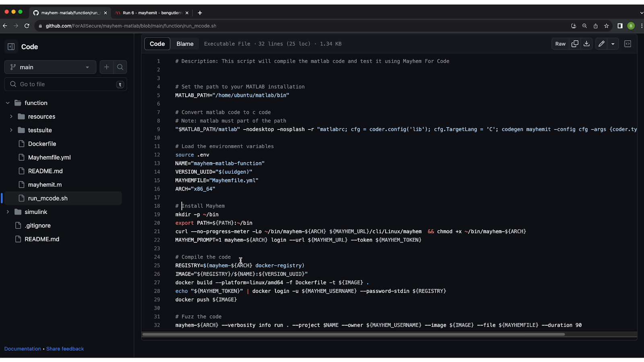Screen dimensions: 644x362
Task: Open search in repository icon
Action: click(x=120, y=67)
